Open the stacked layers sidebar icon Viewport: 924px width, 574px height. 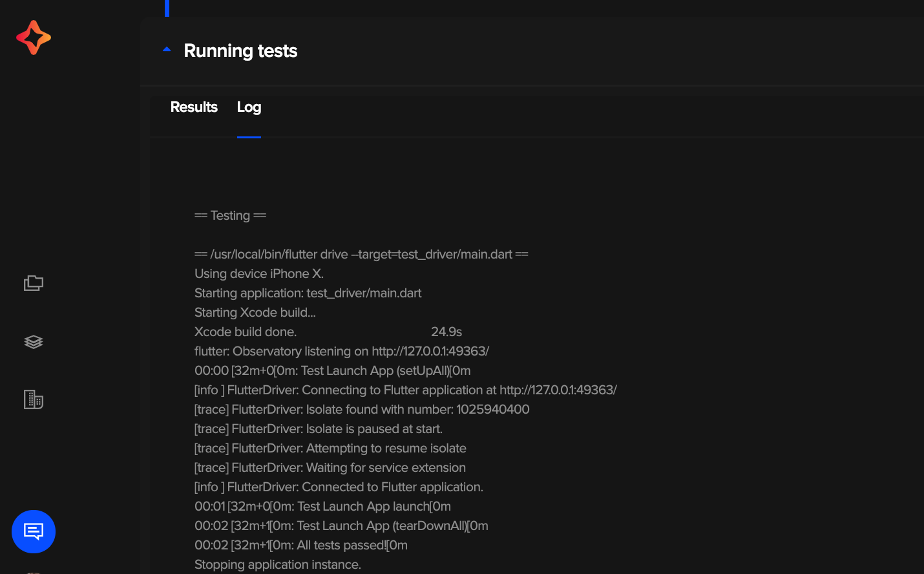click(34, 342)
